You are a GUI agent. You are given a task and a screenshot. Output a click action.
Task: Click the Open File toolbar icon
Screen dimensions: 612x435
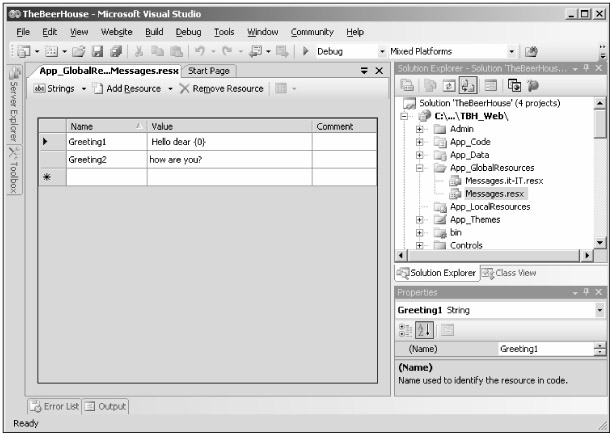[x=79, y=50]
